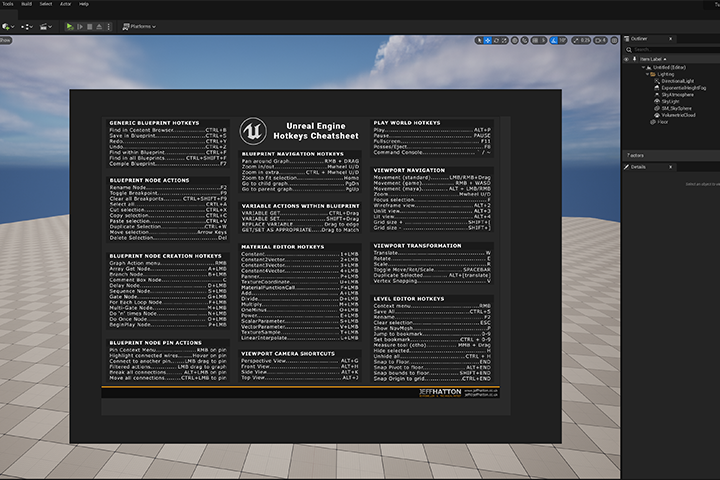The height and width of the screenshot is (480, 720).
Task: Click the Outliner search field
Action: pyautogui.click(x=676, y=50)
